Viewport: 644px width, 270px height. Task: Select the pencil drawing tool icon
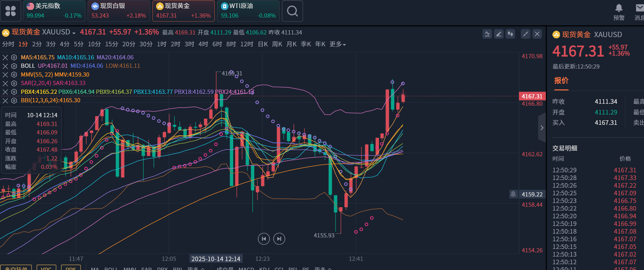click(x=499, y=34)
